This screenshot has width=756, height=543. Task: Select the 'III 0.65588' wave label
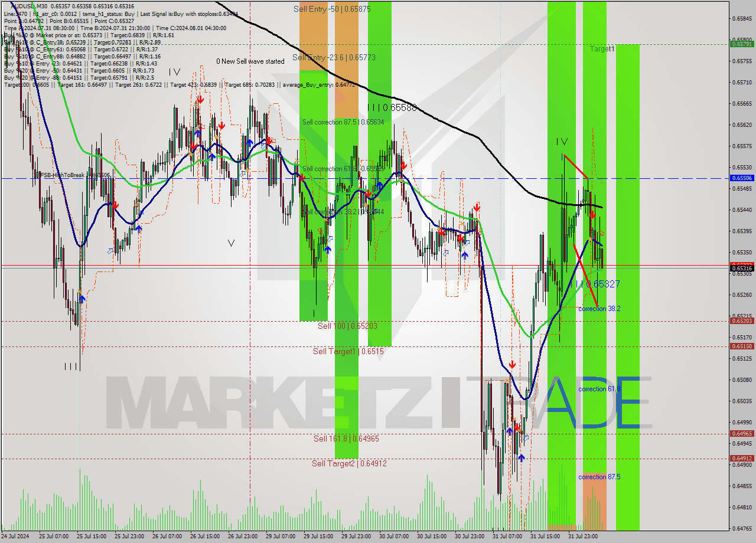[392, 107]
